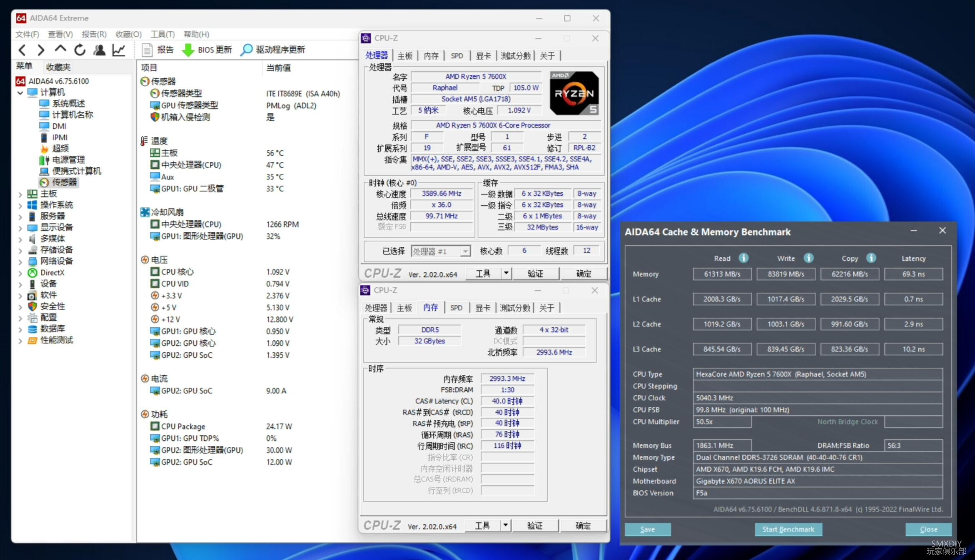Click 确定 button in lower CPU-Z
975x560 pixels.
click(x=583, y=525)
